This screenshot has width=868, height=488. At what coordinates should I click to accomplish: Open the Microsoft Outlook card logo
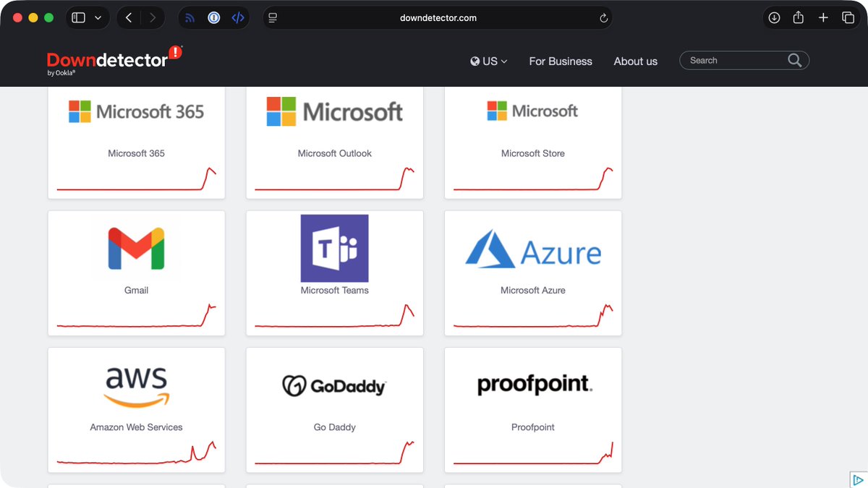[x=335, y=111]
